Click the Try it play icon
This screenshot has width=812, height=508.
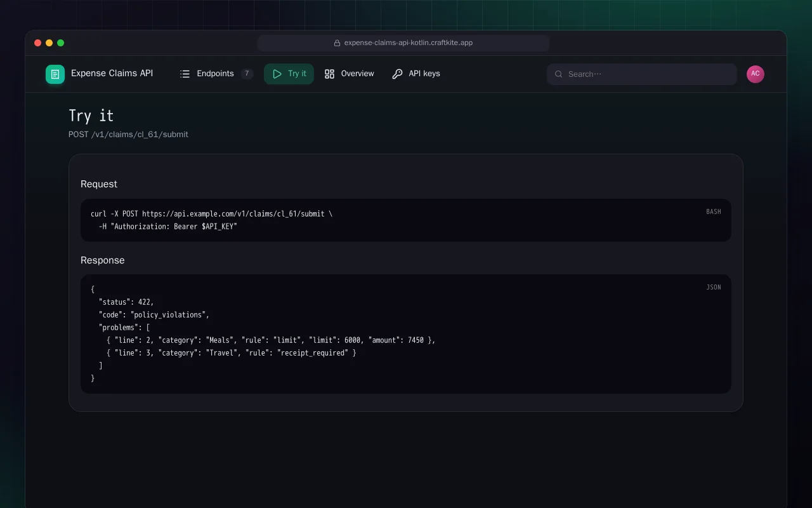click(277, 74)
